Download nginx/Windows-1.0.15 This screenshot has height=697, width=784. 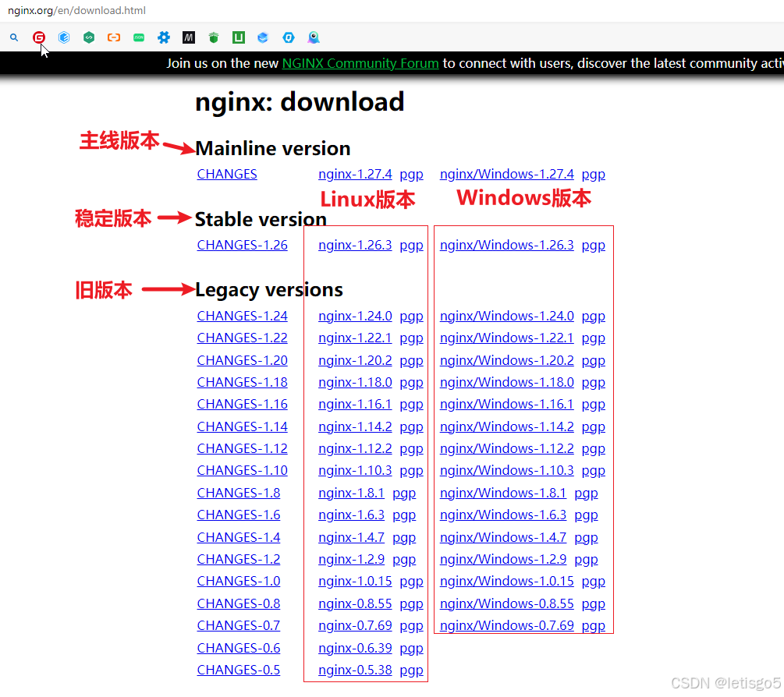point(507,582)
